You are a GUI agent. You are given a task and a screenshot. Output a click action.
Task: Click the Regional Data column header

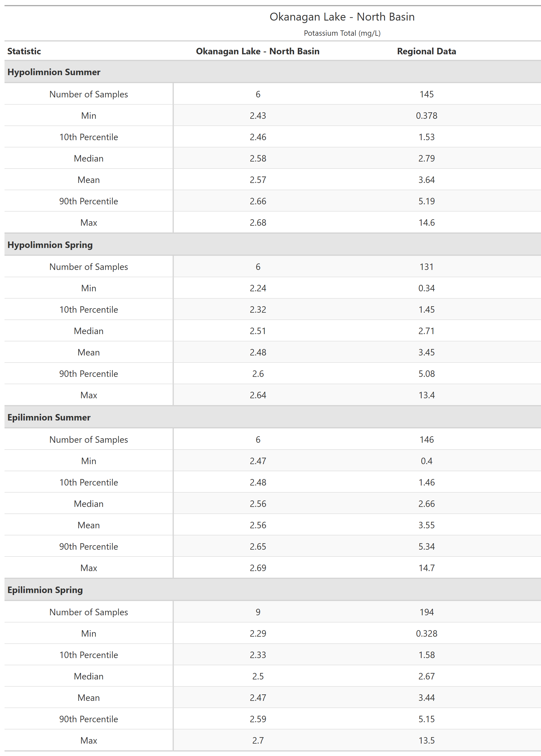(x=426, y=51)
